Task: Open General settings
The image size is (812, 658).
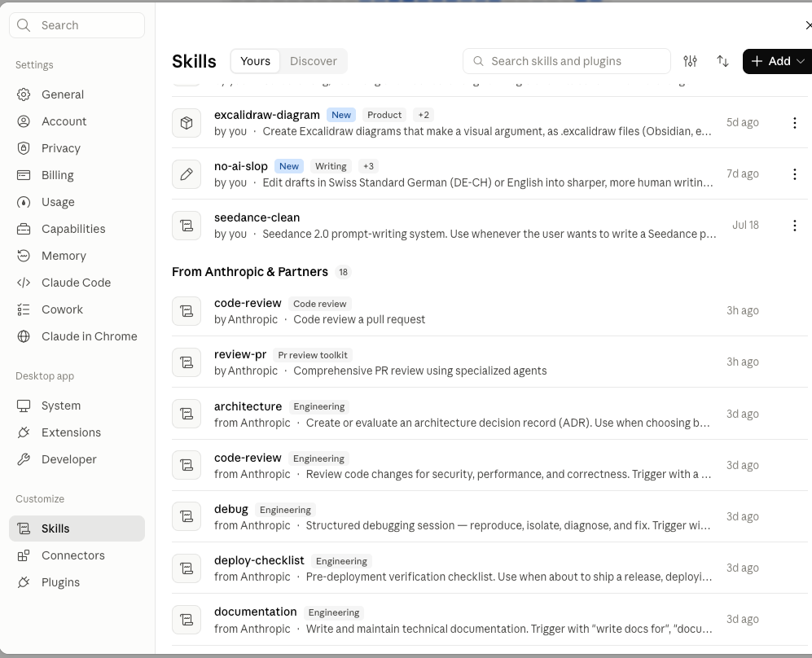Action: coord(77,94)
